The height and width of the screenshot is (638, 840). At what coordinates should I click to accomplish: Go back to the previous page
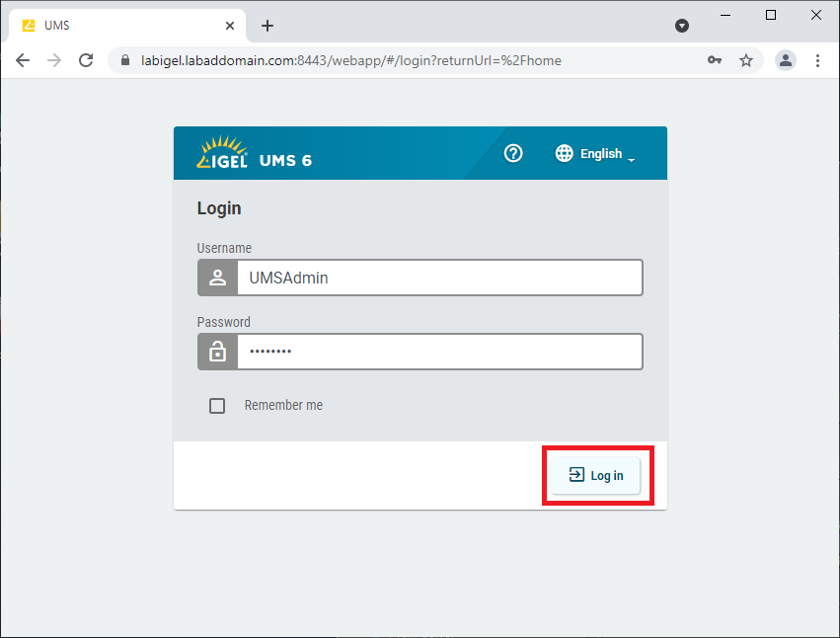pyautogui.click(x=23, y=60)
